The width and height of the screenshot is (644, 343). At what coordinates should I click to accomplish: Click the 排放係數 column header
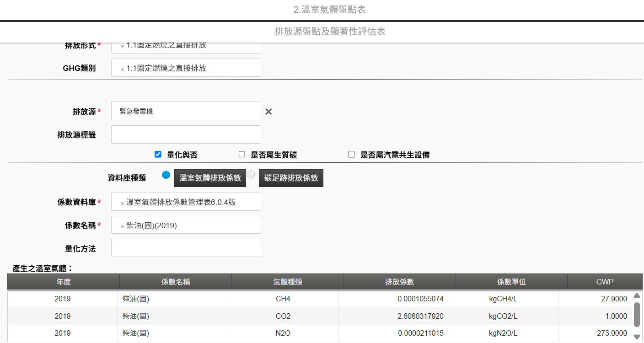pyautogui.click(x=399, y=282)
